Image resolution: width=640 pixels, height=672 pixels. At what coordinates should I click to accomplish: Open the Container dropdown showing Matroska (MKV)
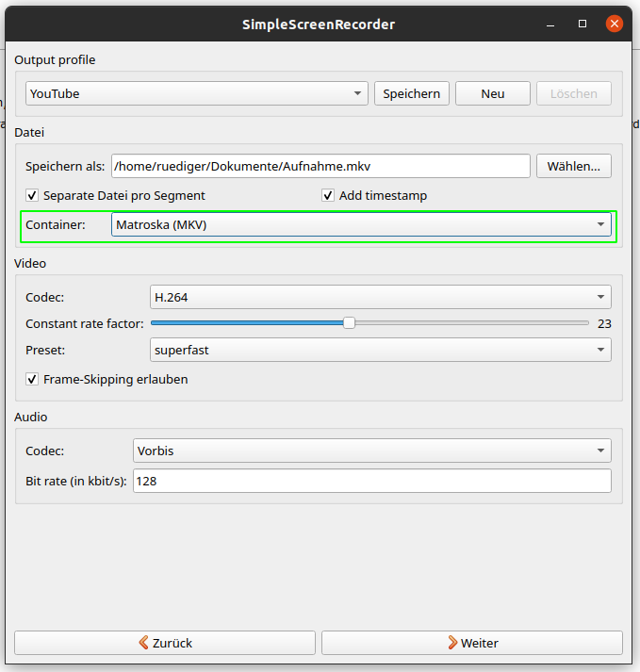[361, 224]
